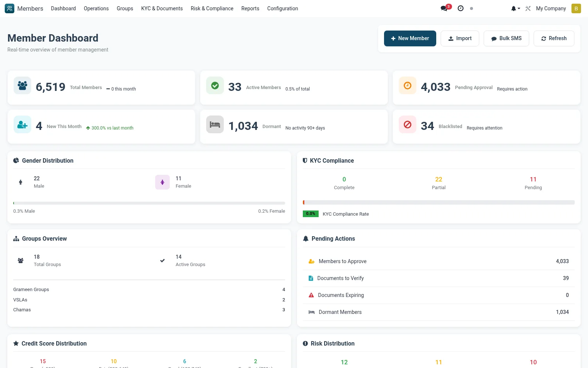The width and height of the screenshot is (588, 368).
Task: Open the wrench debug tools icon
Action: 528,8
